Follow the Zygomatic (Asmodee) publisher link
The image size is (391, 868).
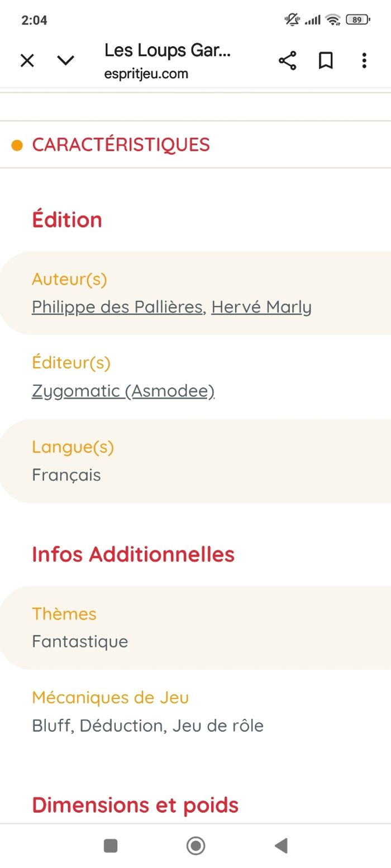123,391
